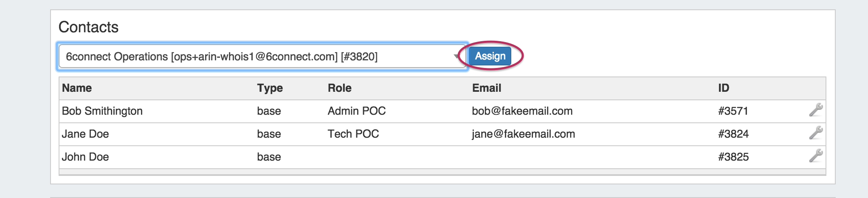868x198 pixels.
Task: Click the Admin POC role cell
Action: coord(357,111)
